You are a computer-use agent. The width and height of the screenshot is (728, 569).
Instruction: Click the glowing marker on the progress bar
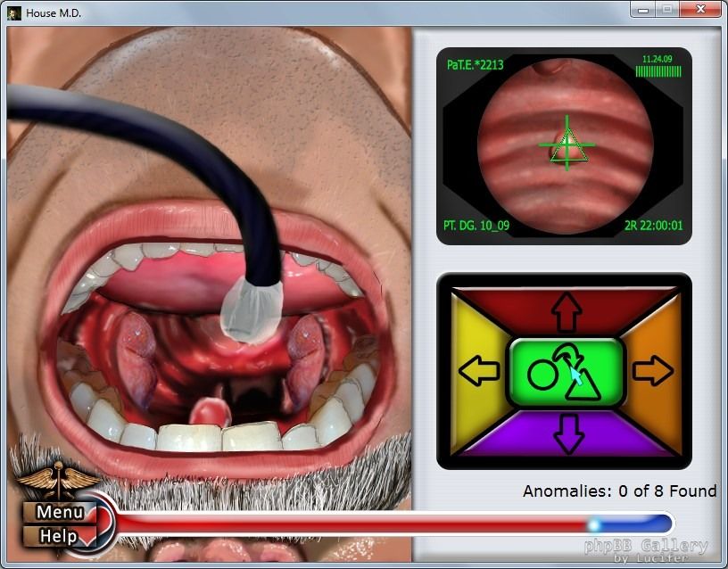(x=594, y=524)
